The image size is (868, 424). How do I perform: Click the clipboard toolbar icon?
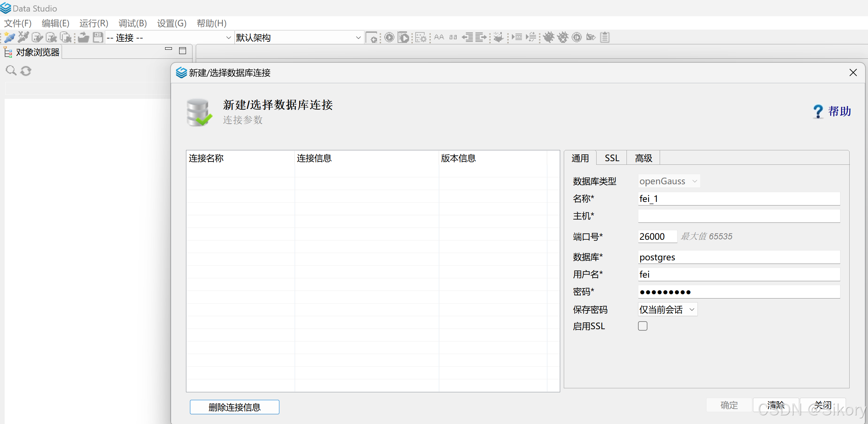click(605, 37)
